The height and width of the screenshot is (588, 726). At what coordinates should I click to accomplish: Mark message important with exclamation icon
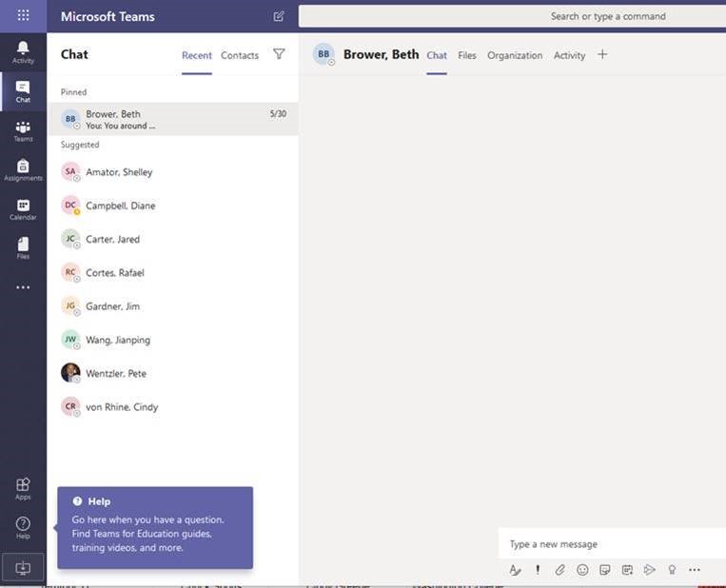point(538,570)
